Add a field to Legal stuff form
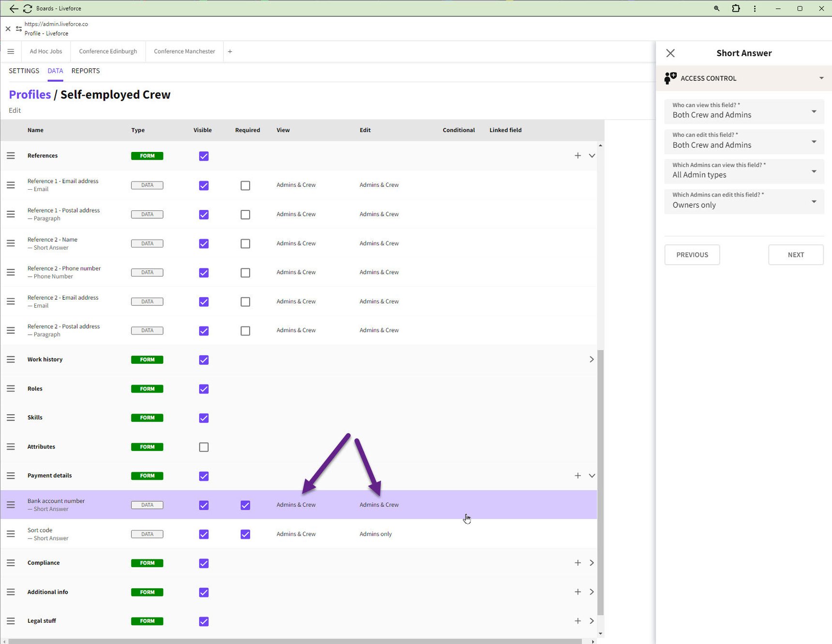 pyautogui.click(x=578, y=621)
